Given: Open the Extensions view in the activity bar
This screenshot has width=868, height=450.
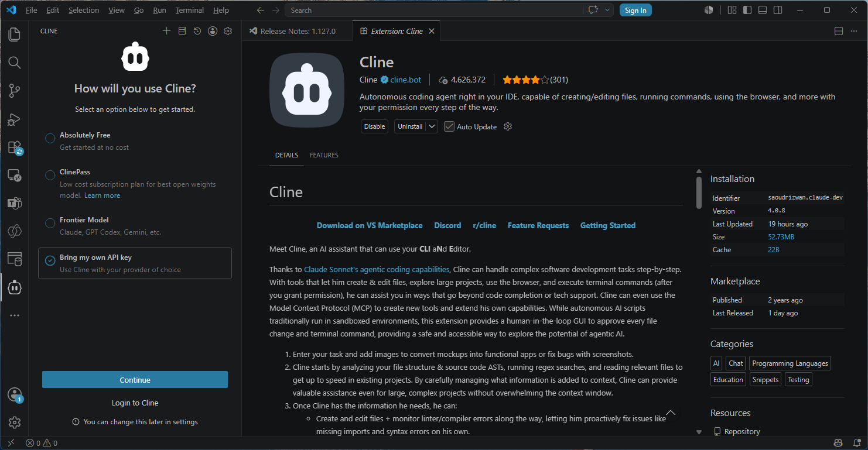Looking at the screenshot, I should point(15,147).
